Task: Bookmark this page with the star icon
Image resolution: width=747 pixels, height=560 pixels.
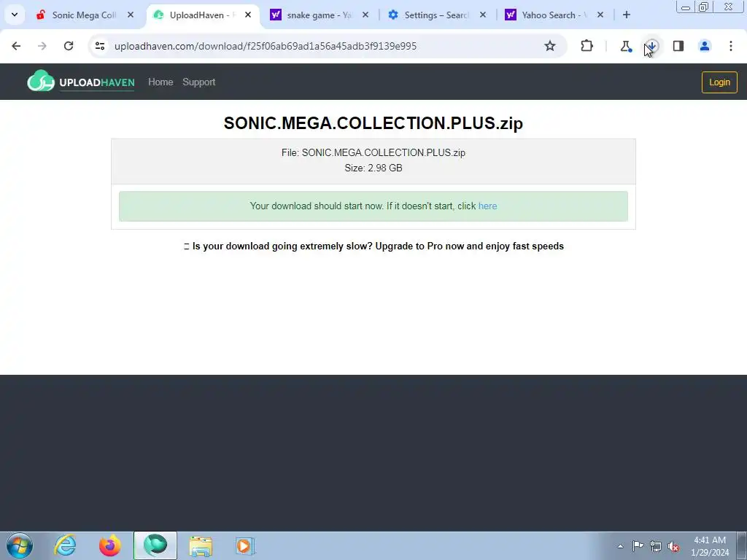Action: pos(550,46)
